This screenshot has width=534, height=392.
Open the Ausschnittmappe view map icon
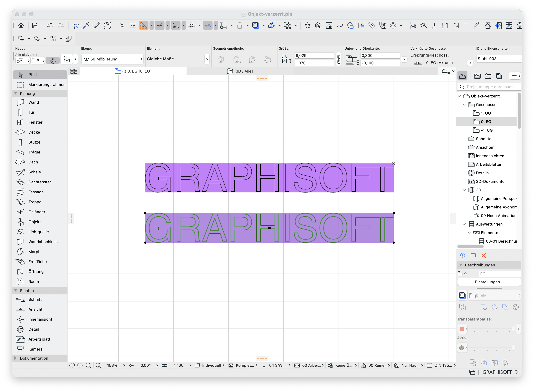[477, 76]
